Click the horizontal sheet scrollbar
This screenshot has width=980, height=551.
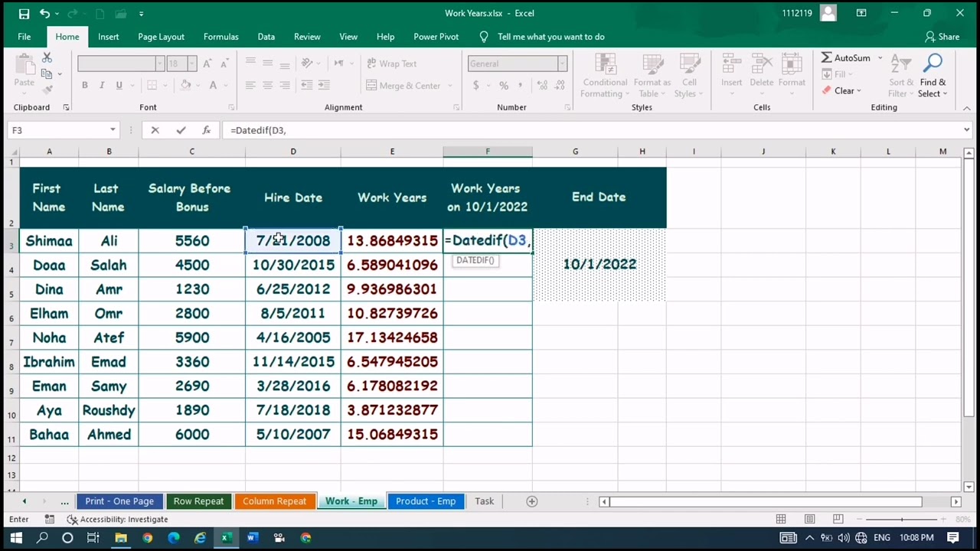766,501
